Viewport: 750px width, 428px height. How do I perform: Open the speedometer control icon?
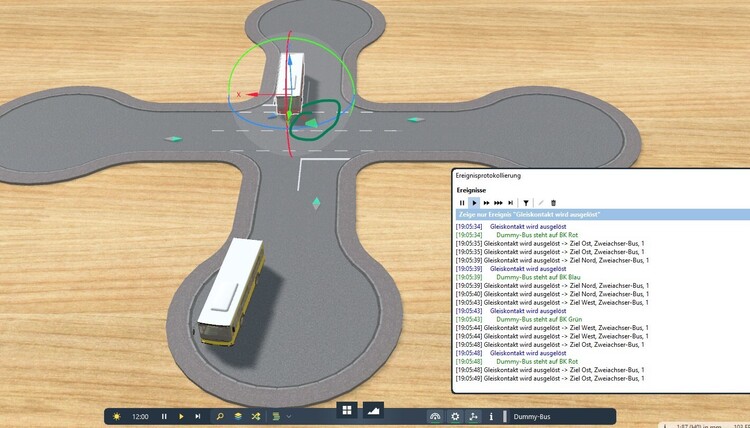(x=435, y=416)
